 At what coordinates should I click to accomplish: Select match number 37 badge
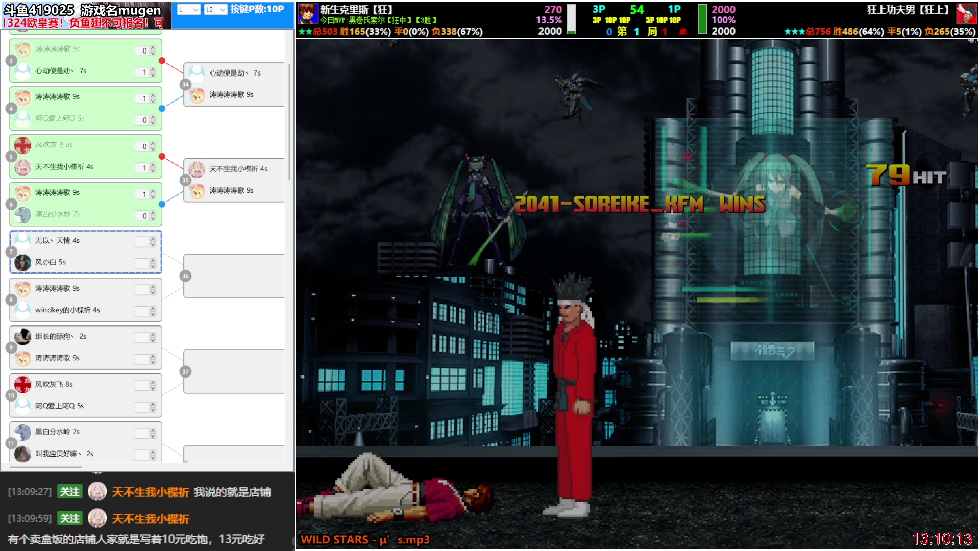(185, 372)
